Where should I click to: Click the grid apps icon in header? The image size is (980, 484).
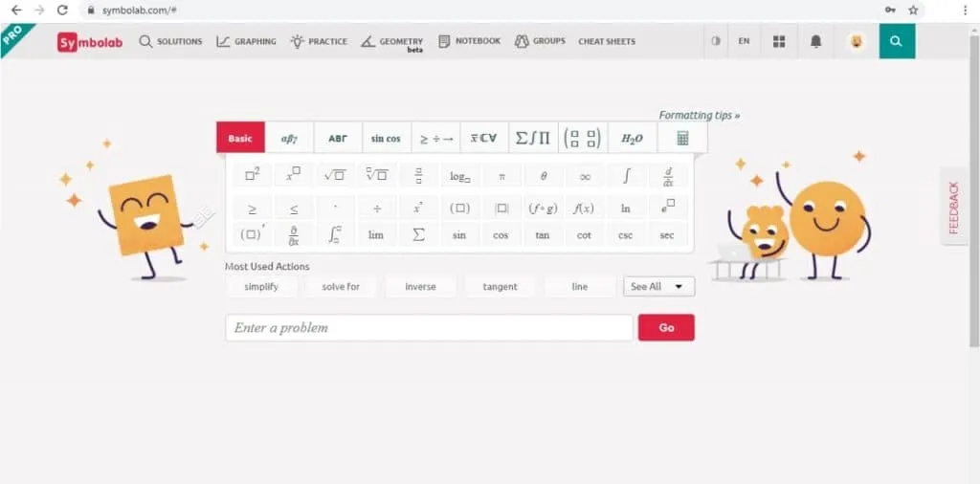[779, 41]
